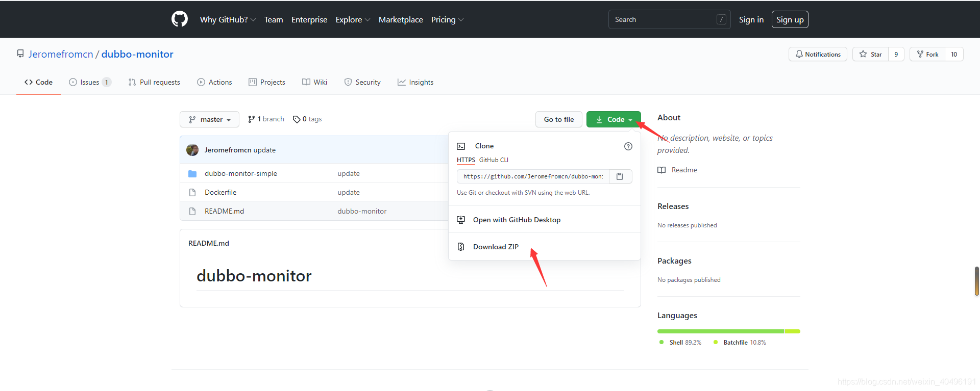Switch to the Actions tab
The height and width of the screenshot is (391, 980).
[214, 82]
